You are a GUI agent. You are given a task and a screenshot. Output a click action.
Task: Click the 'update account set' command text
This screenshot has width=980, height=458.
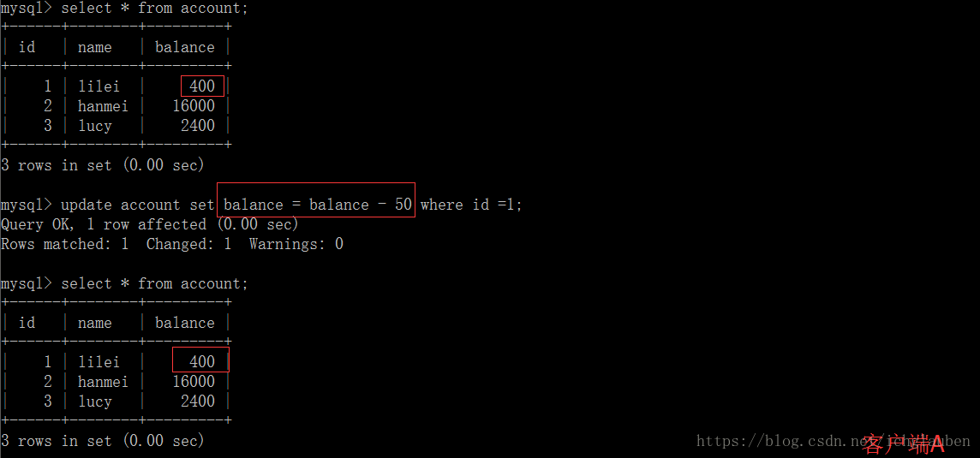[x=138, y=205]
